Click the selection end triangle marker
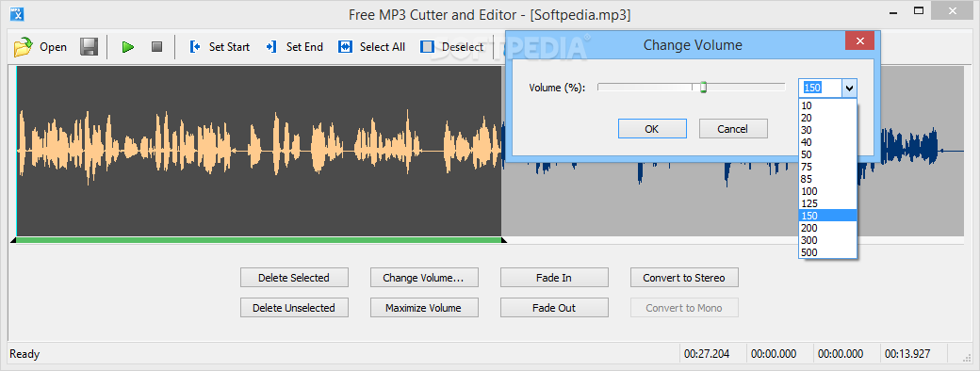The image size is (980, 371). [504, 240]
